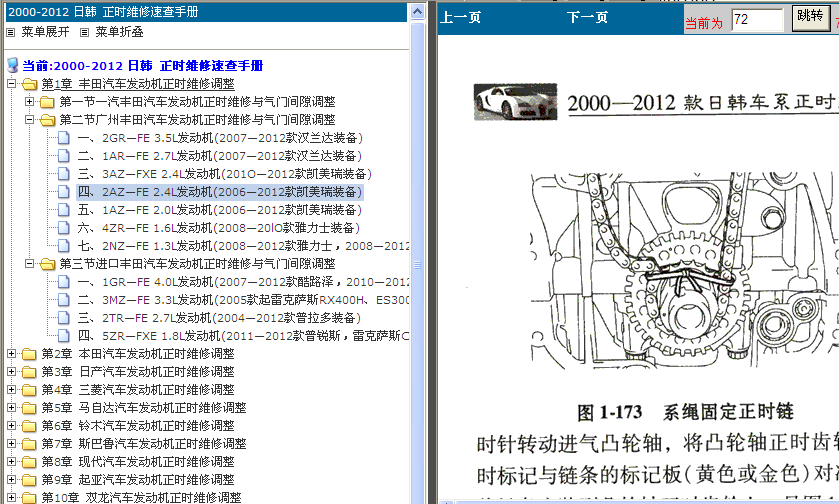The height and width of the screenshot is (504, 839).
Task: Click folder icon of 第二节广州丰田
Action: pyautogui.click(x=48, y=120)
